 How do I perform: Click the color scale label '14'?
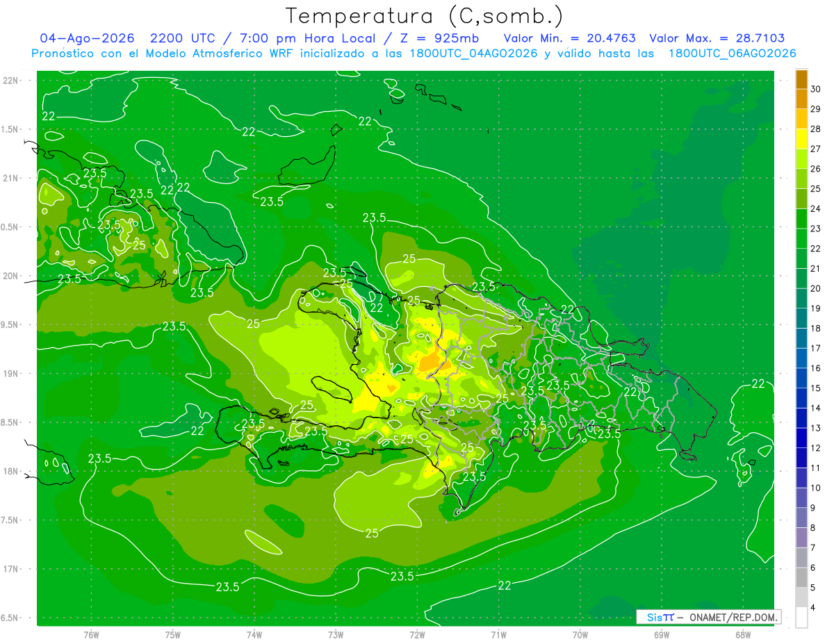[x=815, y=408]
